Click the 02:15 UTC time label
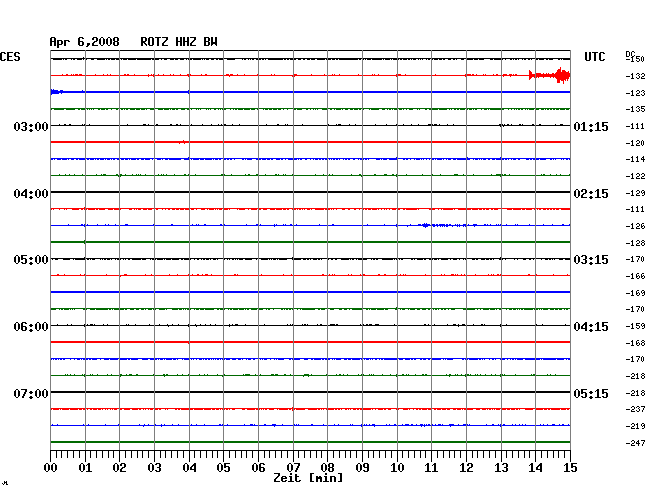Screen dimensions: 650x494 591,194
